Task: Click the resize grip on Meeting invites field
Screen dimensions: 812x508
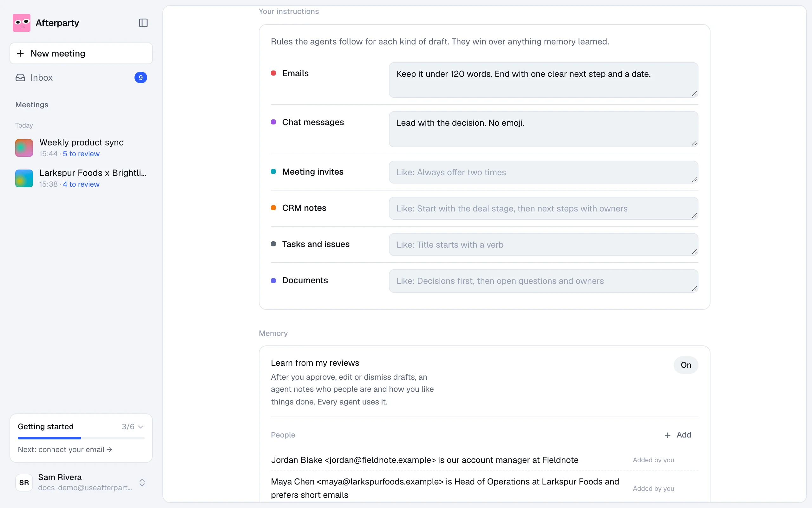Action: coord(694,179)
